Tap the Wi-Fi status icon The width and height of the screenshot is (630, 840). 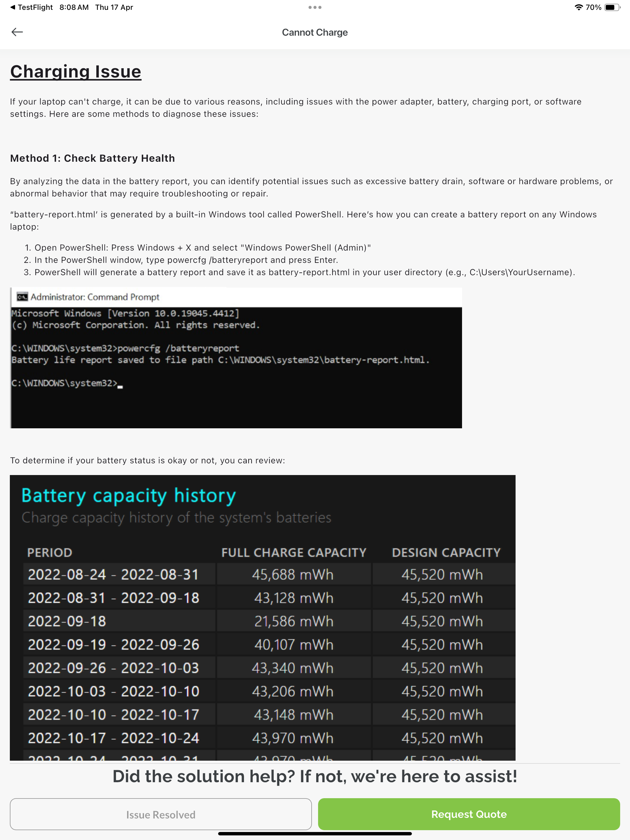pyautogui.click(x=578, y=7)
